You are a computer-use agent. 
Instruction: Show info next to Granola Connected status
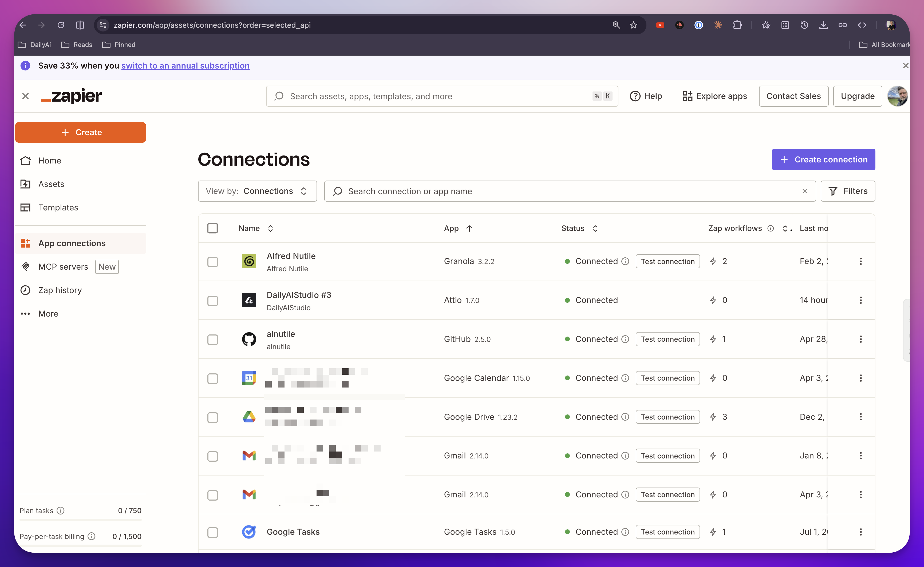[x=625, y=261]
